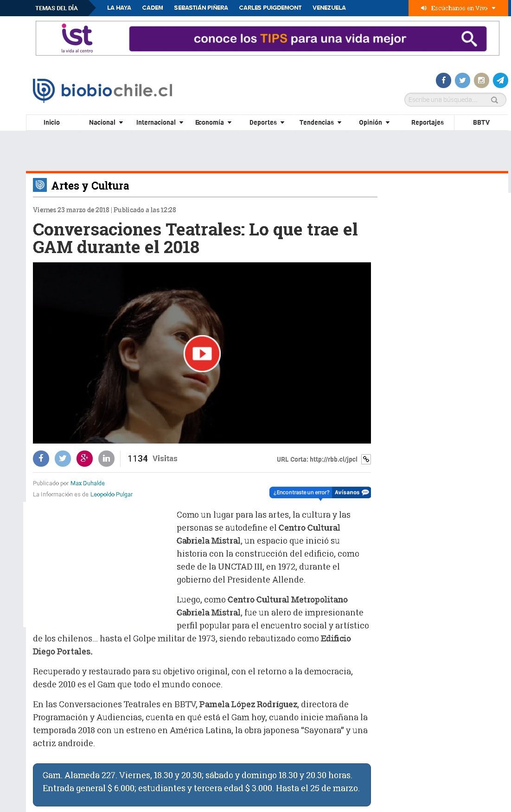Share article on Google Plus
Screen dimensions: 511x812
(x=84, y=458)
